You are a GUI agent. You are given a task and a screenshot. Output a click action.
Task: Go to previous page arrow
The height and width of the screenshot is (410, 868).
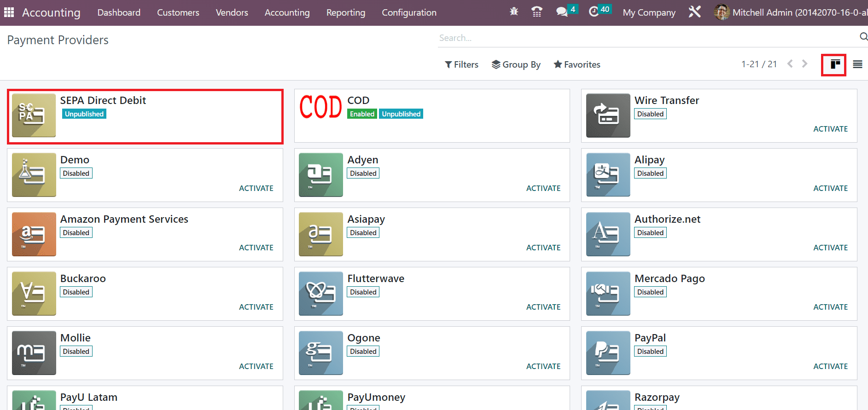[790, 64]
